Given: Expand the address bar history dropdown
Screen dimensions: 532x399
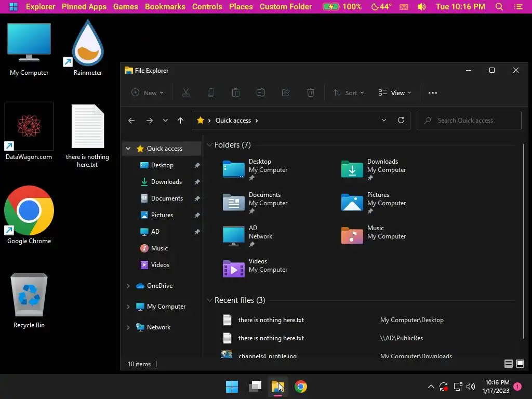Looking at the screenshot, I should pos(384,120).
